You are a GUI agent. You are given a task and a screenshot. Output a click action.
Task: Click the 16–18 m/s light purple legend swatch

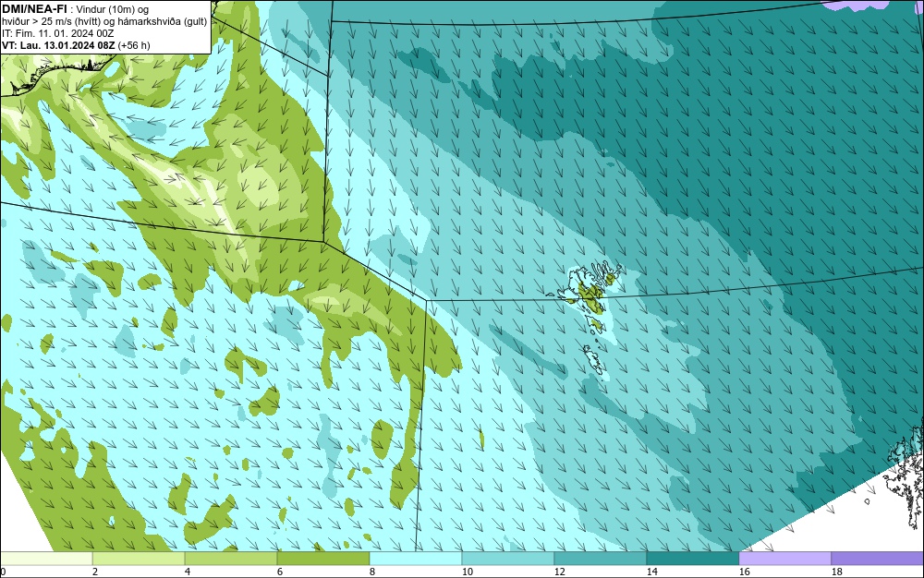point(784,558)
